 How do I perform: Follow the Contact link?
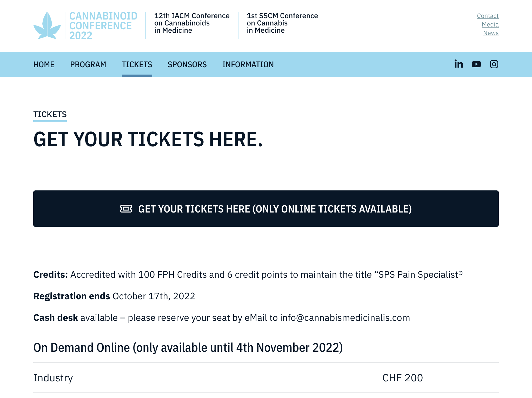488,16
